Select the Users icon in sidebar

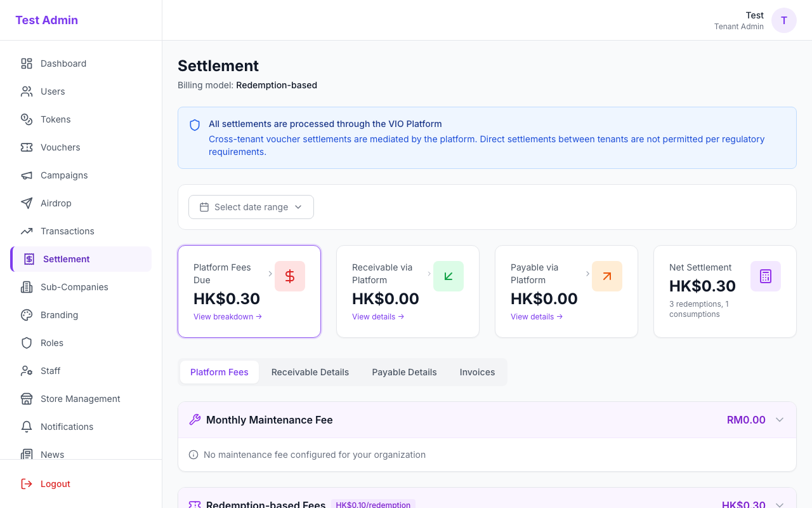pos(26,91)
